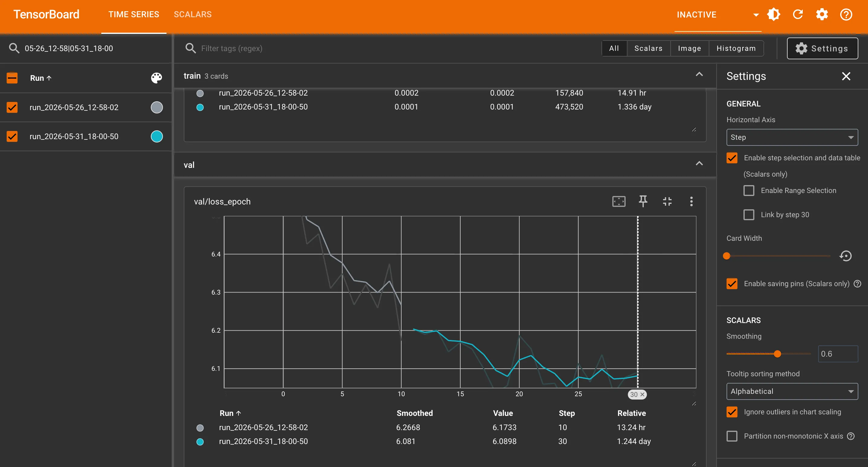Select val table cell 6.2668
The height and width of the screenshot is (467, 868).
pos(408,428)
